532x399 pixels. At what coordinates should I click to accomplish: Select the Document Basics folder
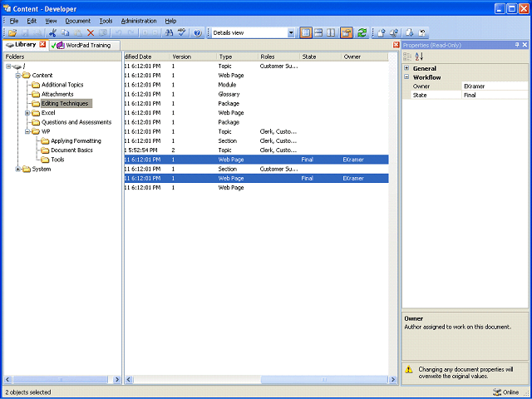tap(71, 150)
